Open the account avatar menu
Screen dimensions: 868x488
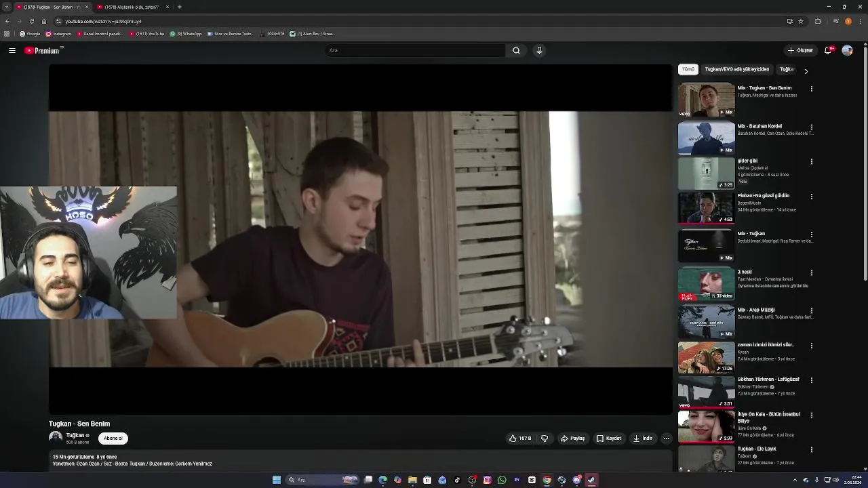847,50
